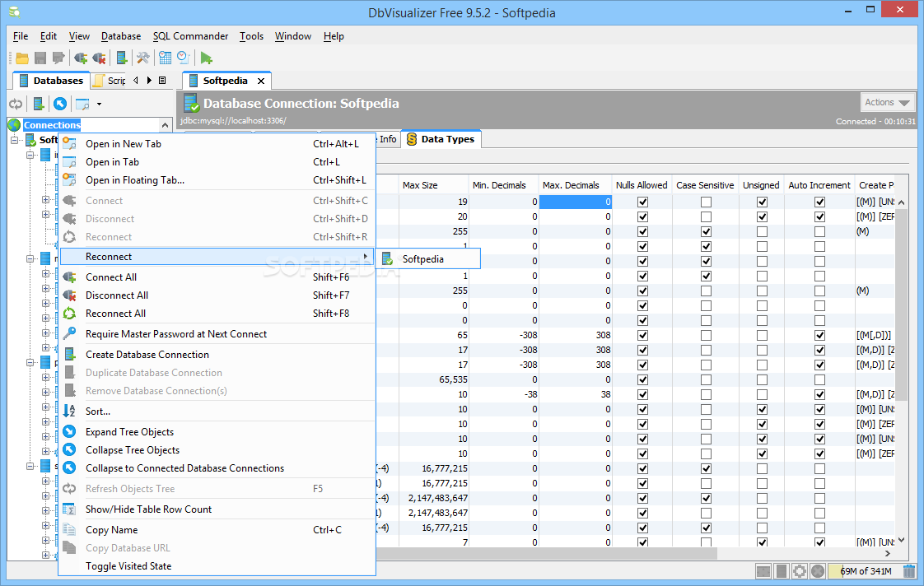Toggle Case Sensitive in Max Size 65 row
The image size is (924, 586).
[706, 335]
